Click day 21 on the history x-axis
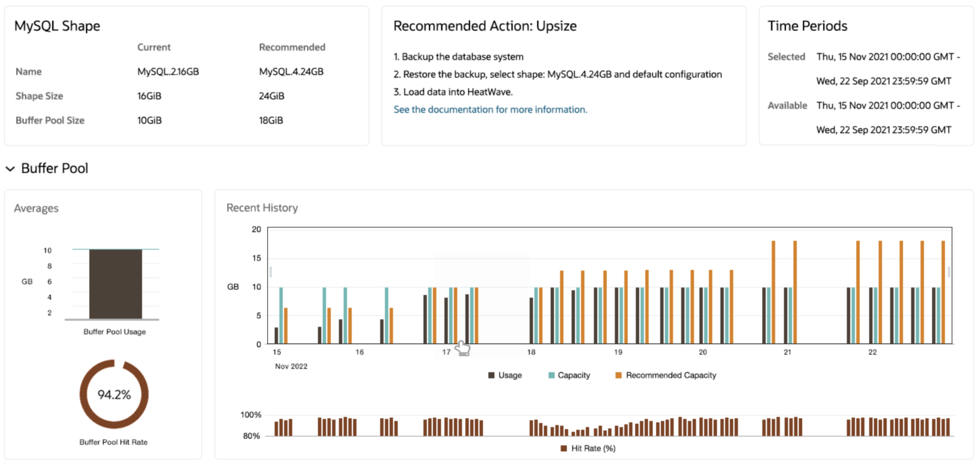Screen dimensions: 980x465 point(787,352)
